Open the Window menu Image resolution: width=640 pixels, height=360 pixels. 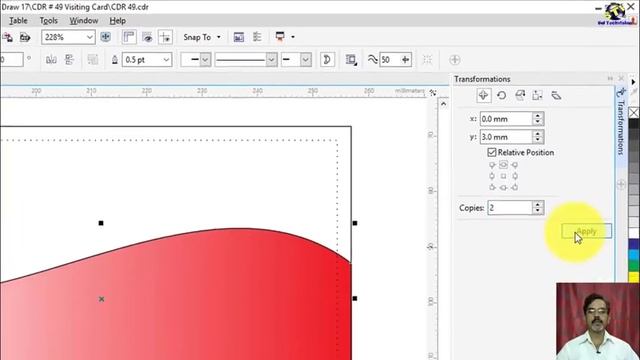[84, 20]
